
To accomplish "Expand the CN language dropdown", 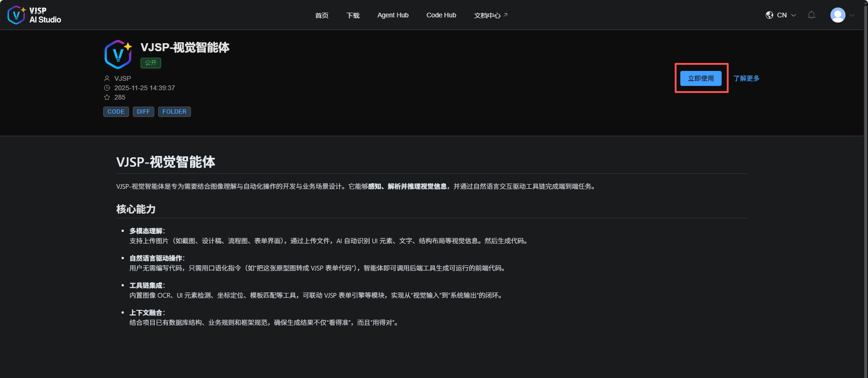I will (787, 15).
